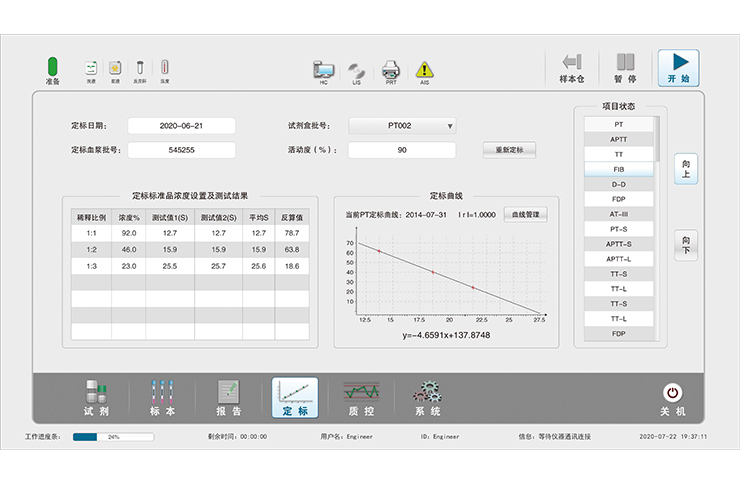
Task: Click the 浓度% column header
Action: pos(129,217)
